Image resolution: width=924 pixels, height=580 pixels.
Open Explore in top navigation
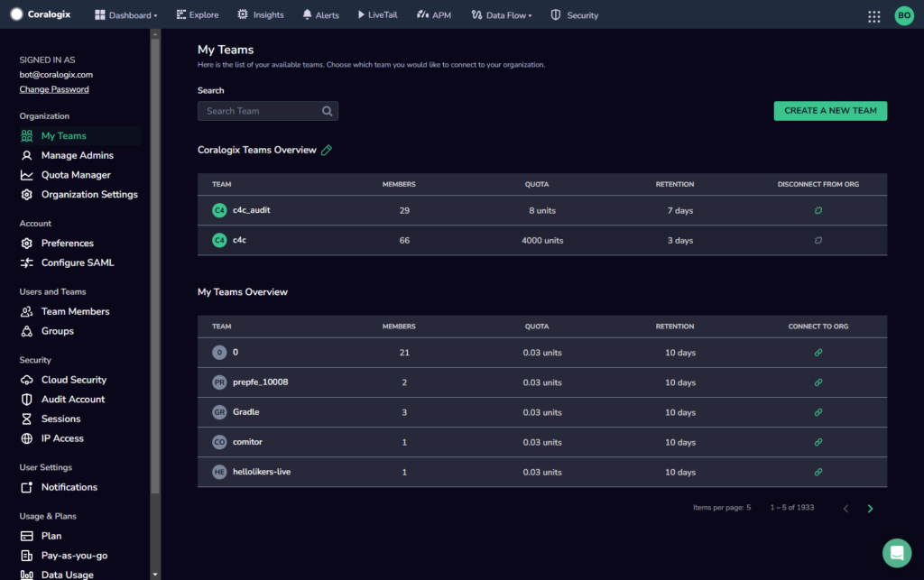coord(198,15)
